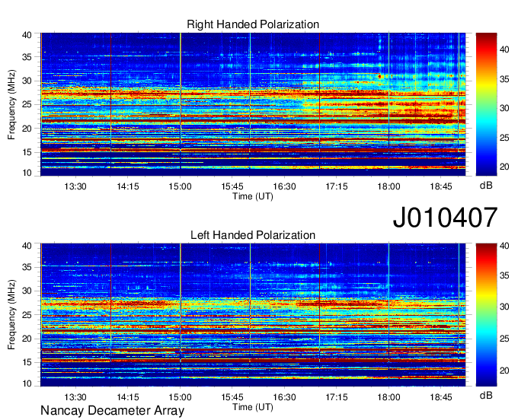Click "Frequency (MHz)" label of Left Handed plot
Screen dimensions: 518x420
[x=11, y=315]
